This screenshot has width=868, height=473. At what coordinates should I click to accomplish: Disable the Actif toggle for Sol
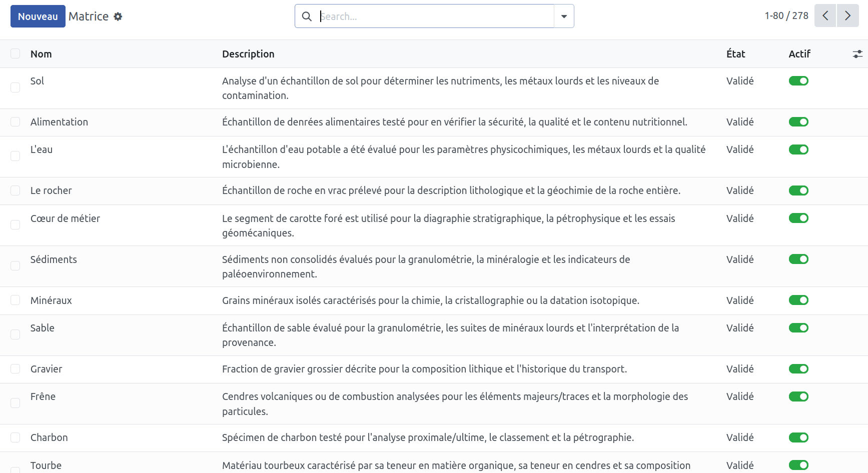[798, 81]
